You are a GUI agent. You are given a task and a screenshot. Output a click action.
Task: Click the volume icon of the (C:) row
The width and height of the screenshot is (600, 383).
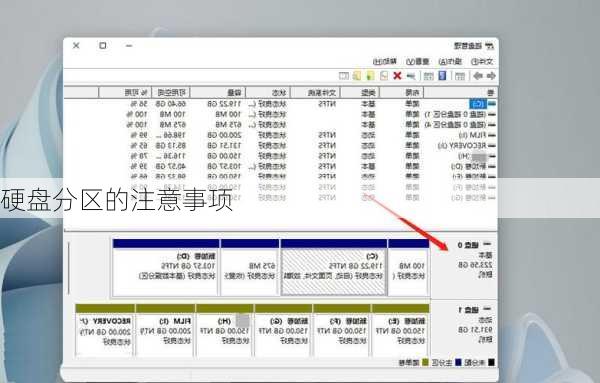492,104
